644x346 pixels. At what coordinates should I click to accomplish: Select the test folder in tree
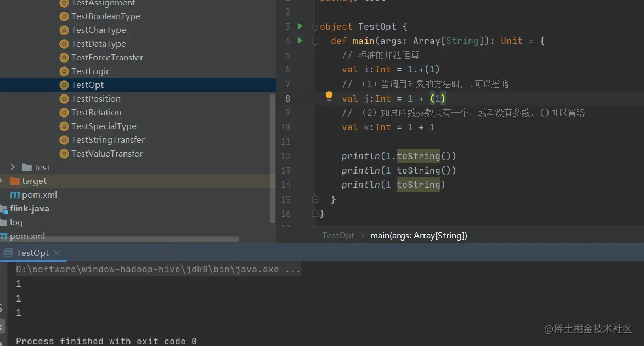point(42,168)
